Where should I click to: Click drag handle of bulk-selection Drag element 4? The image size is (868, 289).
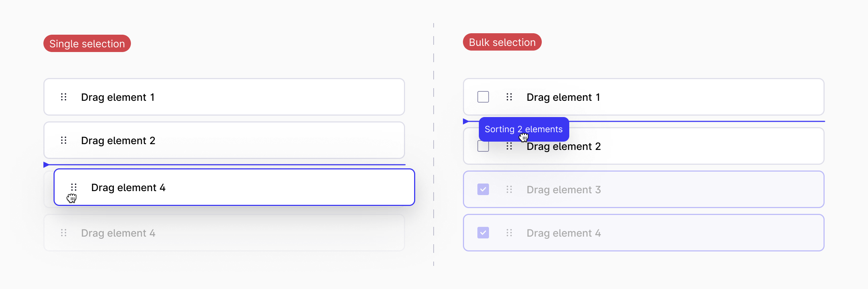click(x=509, y=233)
